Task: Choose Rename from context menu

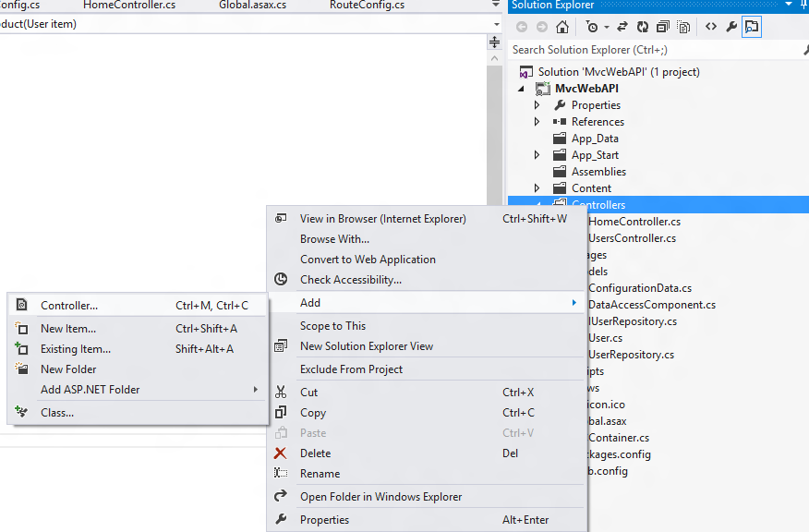Action: [427, 474]
